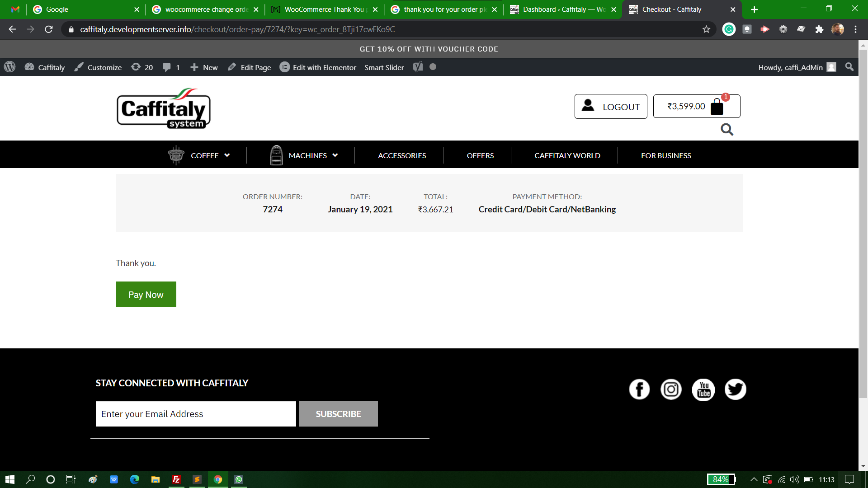Open the ACCESSORIES menu item

402,155
